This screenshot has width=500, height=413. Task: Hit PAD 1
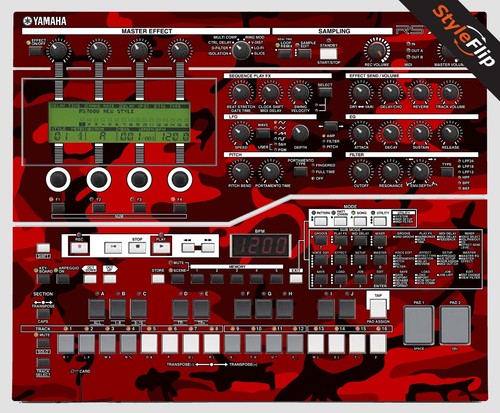click(x=419, y=325)
